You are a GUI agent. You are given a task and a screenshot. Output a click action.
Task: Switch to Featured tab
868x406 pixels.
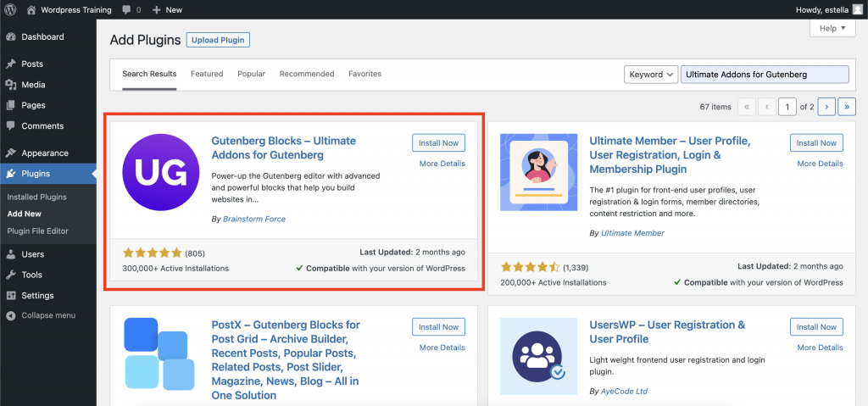pos(207,74)
